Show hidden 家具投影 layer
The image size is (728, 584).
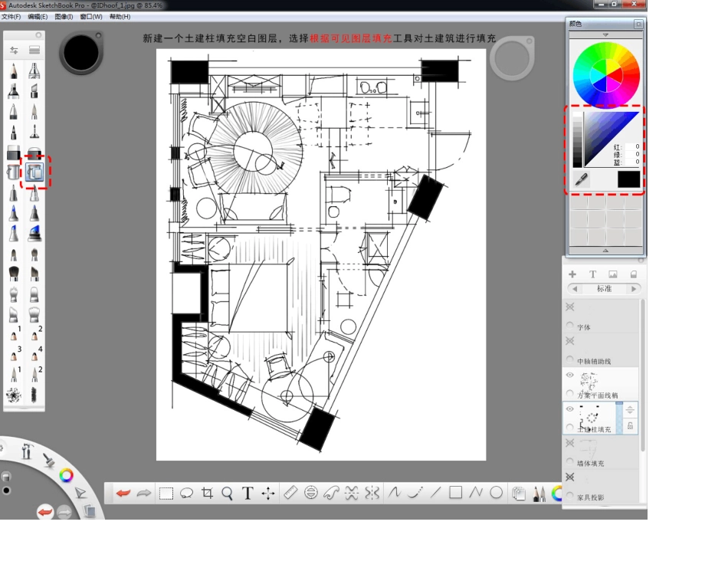click(570, 477)
